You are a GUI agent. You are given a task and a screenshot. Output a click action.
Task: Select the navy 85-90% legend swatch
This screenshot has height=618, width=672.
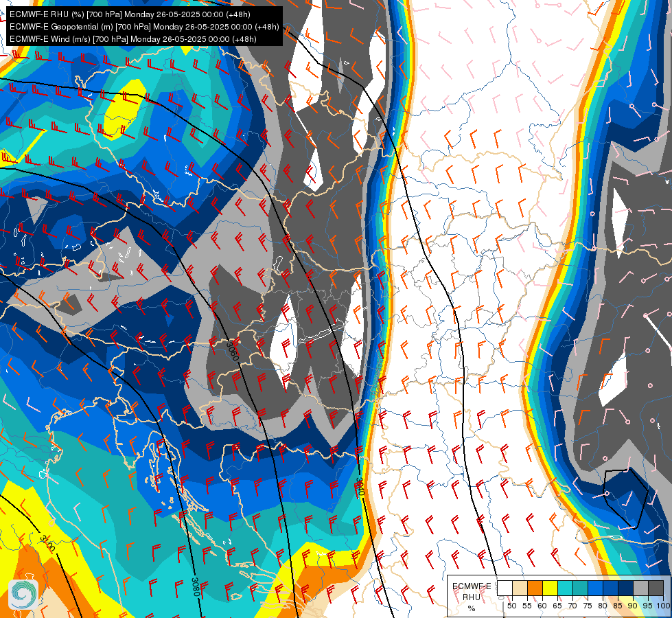coord(626,588)
